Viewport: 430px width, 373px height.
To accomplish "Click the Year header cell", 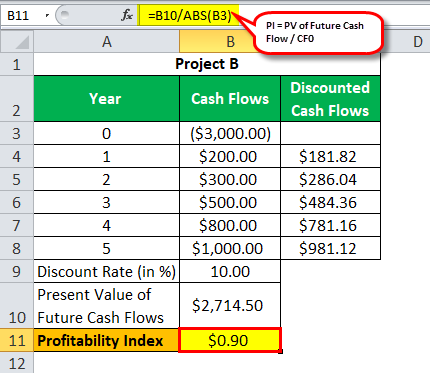I will tap(107, 99).
